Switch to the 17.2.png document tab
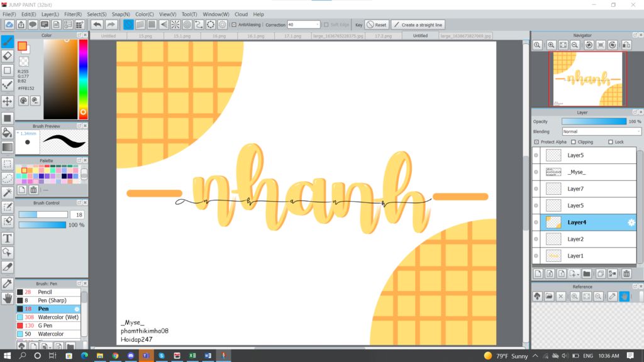This screenshot has width=644, height=362. pyautogui.click(x=383, y=36)
